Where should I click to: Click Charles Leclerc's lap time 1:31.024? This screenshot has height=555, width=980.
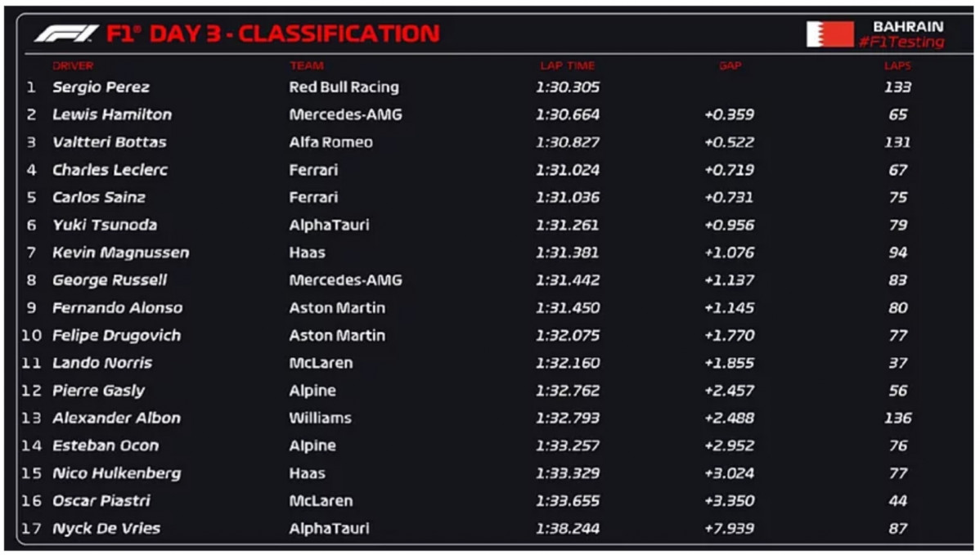click(568, 170)
